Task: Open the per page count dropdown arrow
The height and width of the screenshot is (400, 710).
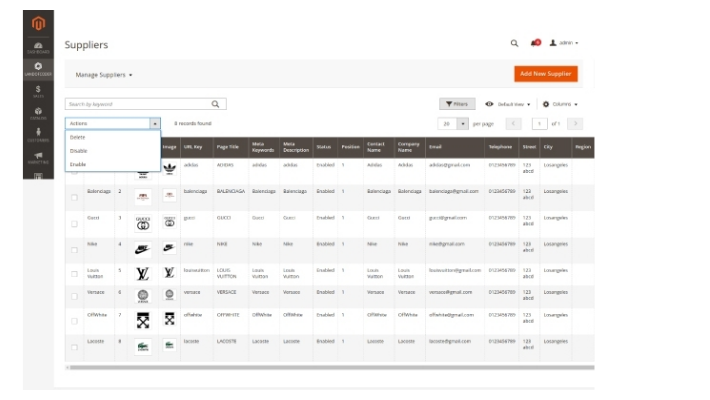Action: (463, 123)
